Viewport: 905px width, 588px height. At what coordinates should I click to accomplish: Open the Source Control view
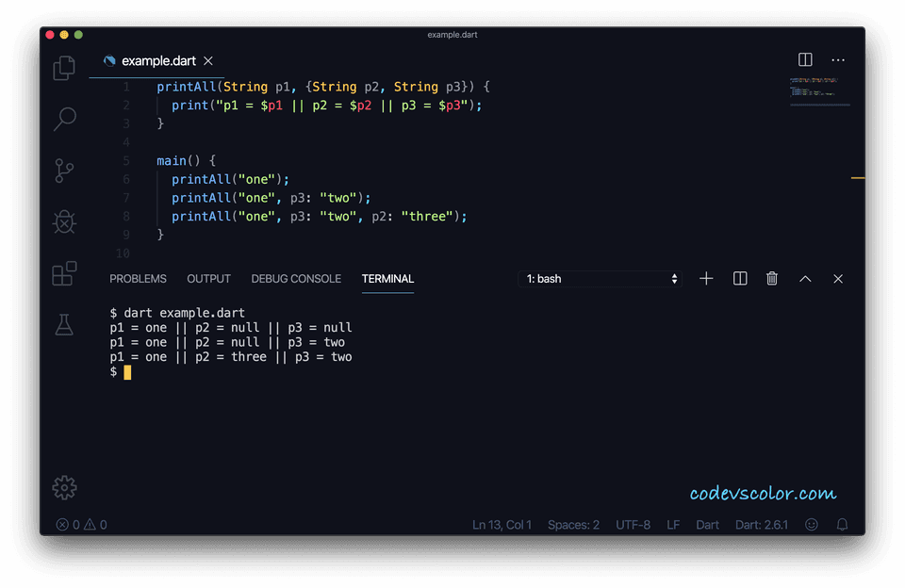tap(64, 171)
